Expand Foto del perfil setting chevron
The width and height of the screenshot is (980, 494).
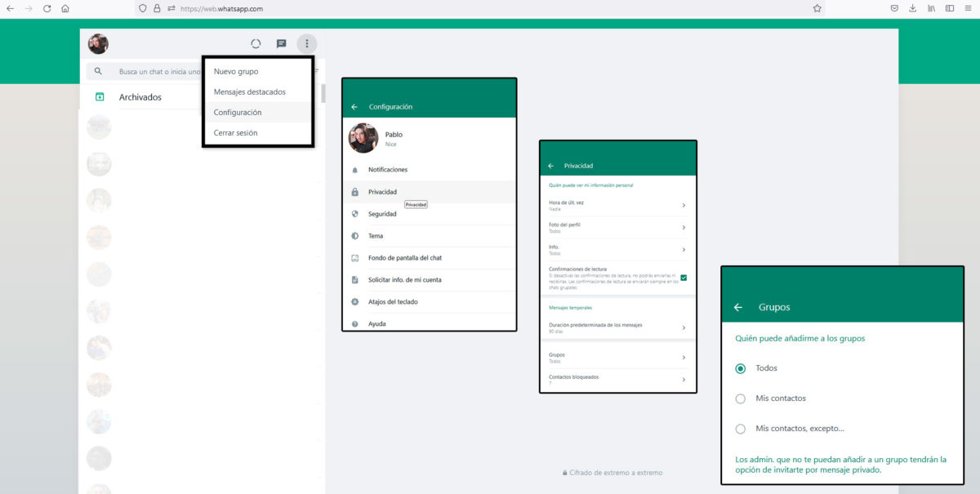pyautogui.click(x=684, y=228)
